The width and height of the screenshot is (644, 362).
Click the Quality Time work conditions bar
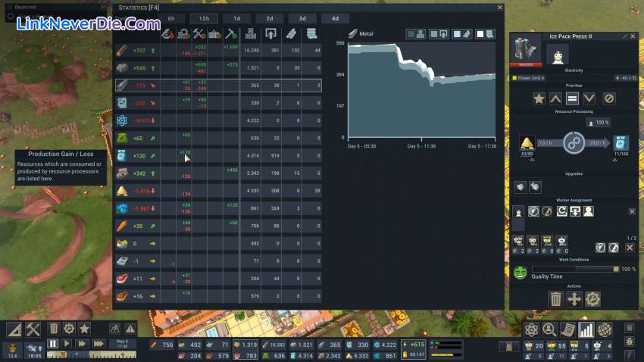576,269
